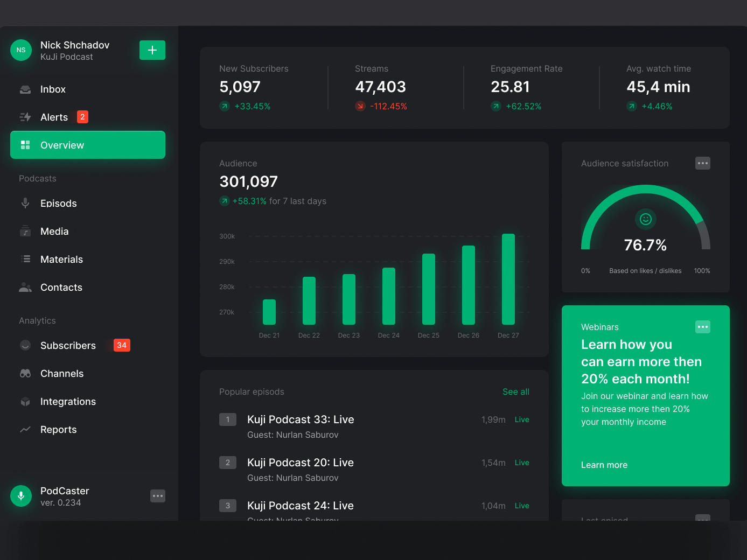The height and width of the screenshot is (560, 747).
Task: Select the Alerts icon with notification badge
Action: tap(25, 117)
